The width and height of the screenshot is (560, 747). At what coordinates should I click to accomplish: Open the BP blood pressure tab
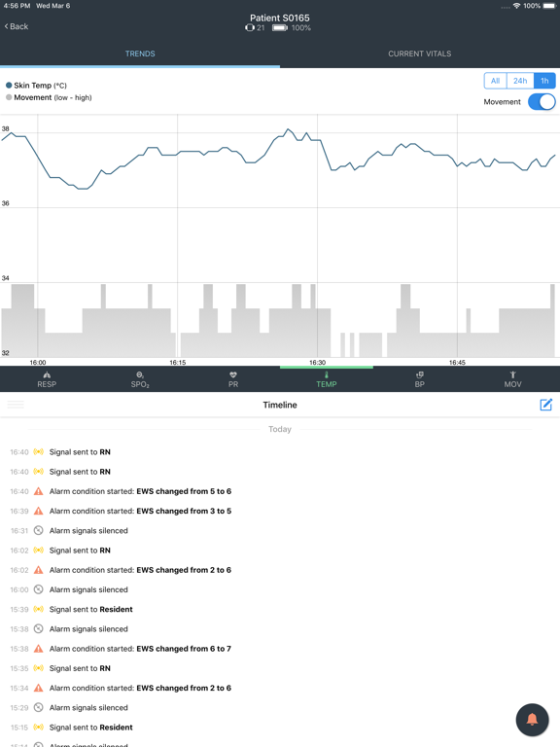click(420, 379)
